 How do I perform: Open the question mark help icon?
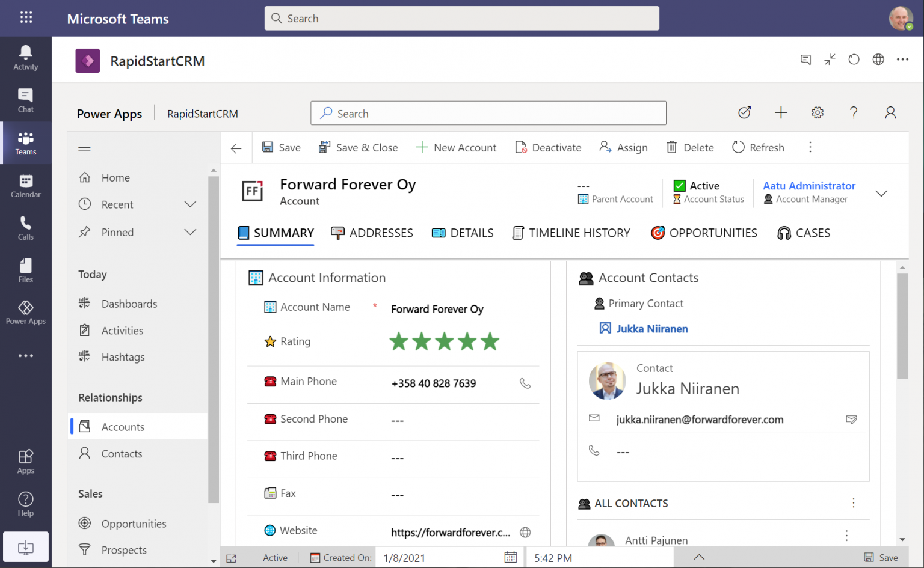(x=854, y=112)
